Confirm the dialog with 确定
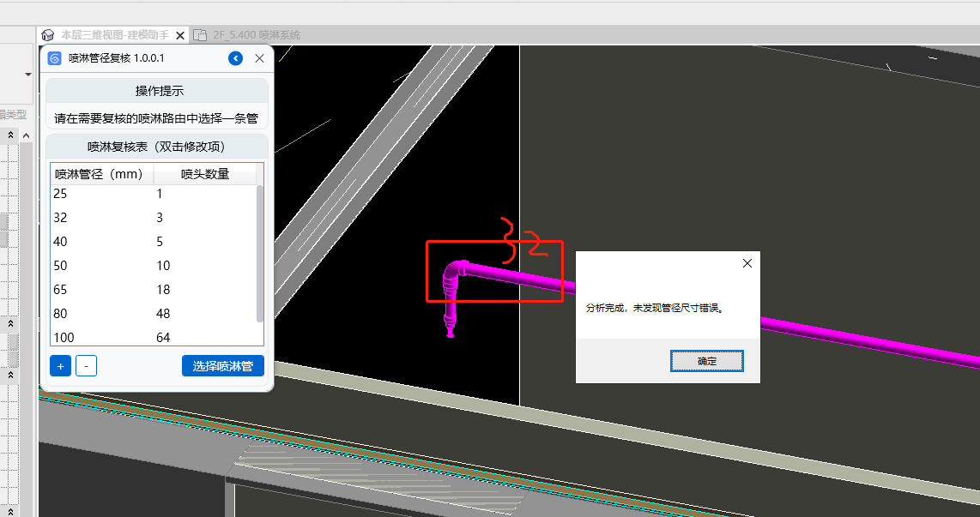The image size is (980, 517). tap(706, 361)
